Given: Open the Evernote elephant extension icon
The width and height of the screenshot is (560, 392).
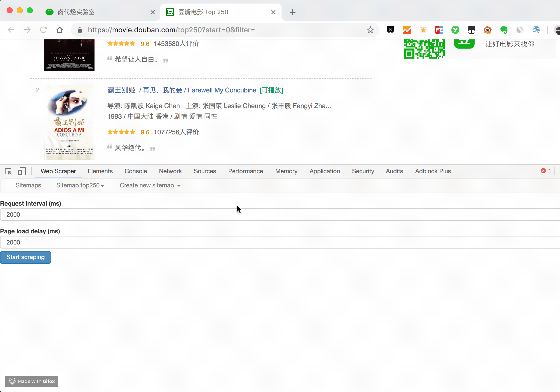Looking at the screenshot, I should click(504, 30).
